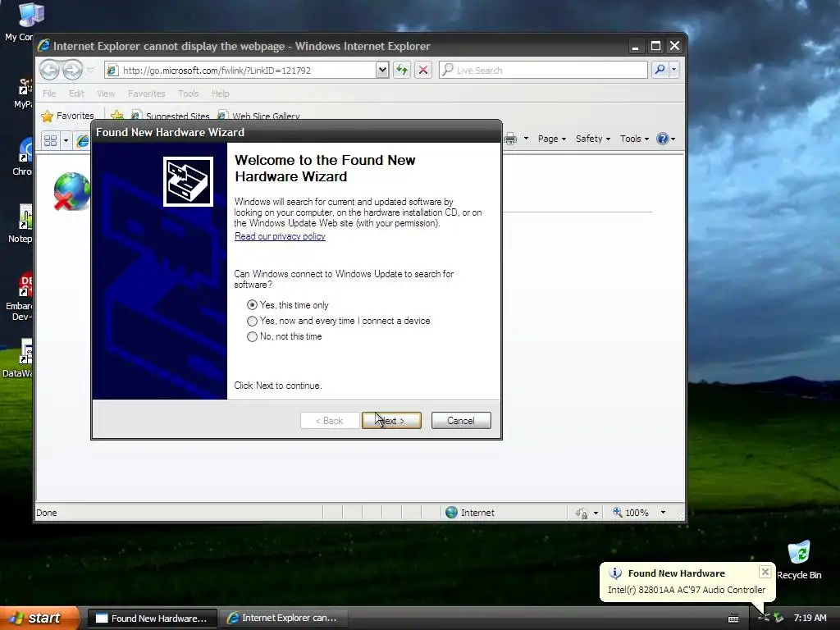Open the zoom level 100% dropdown arrow
This screenshot has height=630, width=840.
coord(663,513)
